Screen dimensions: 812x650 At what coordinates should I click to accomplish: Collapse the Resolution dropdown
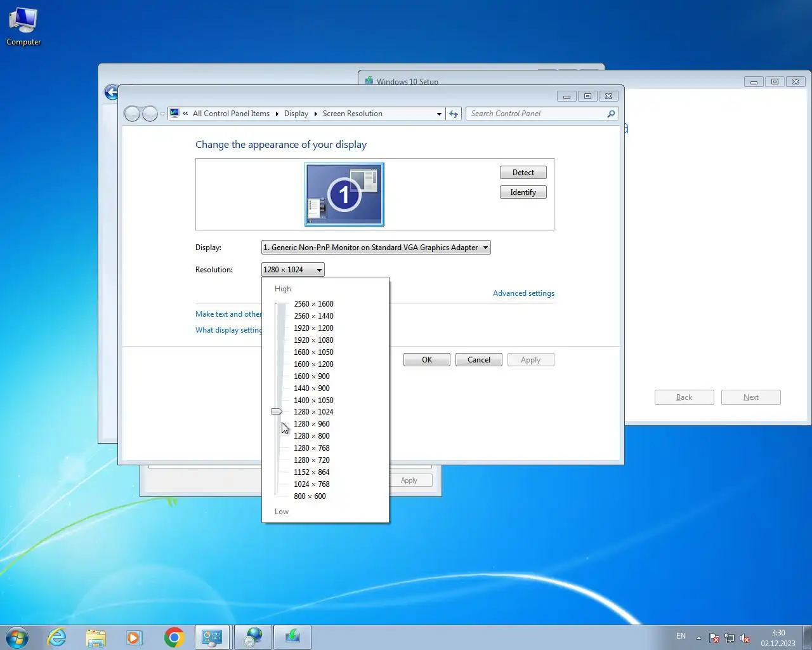pyautogui.click(x=292, y=270)
